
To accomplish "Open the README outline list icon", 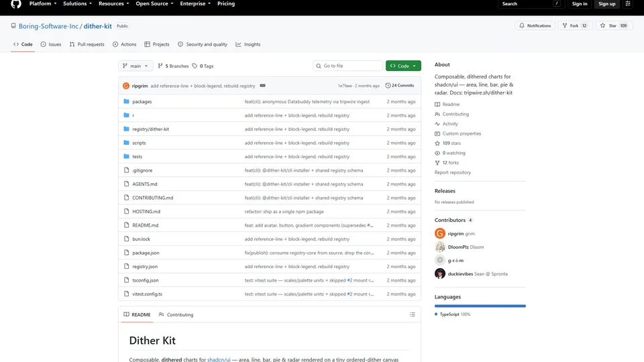I will (413, 314).
